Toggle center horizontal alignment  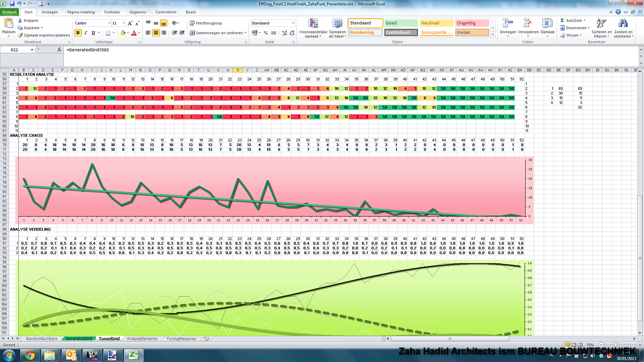coord(156,33)
